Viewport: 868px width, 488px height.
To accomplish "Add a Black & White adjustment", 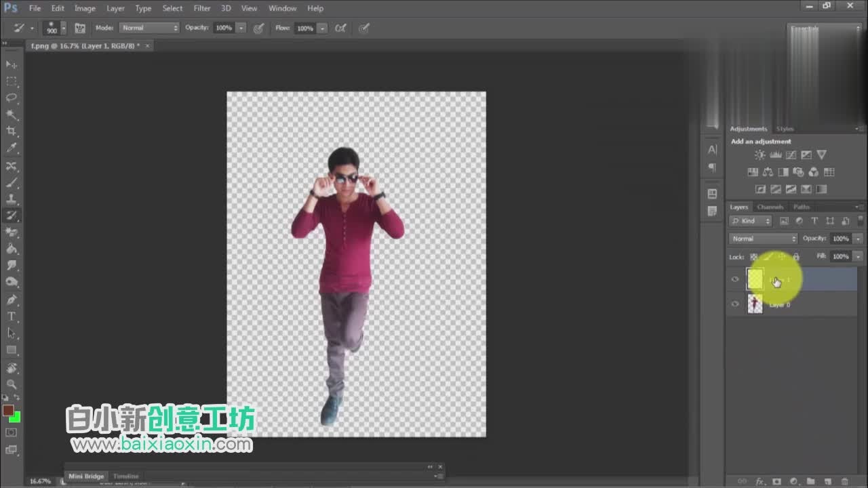I will pos(783,172).
